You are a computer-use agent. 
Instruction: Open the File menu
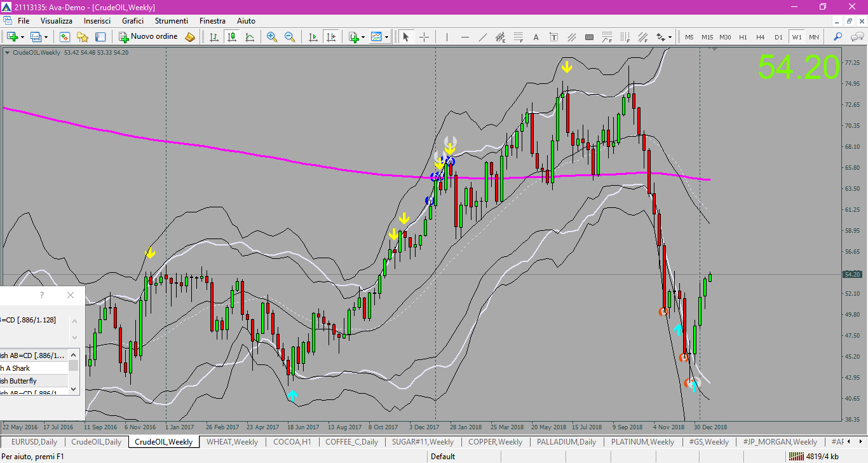click(x=24, y=21)
